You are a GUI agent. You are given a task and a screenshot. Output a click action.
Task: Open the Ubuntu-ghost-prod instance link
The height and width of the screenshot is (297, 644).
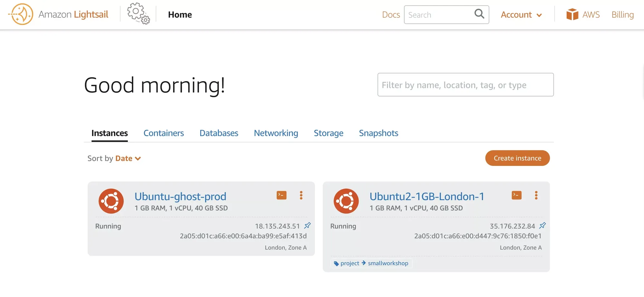coord(180,196)
